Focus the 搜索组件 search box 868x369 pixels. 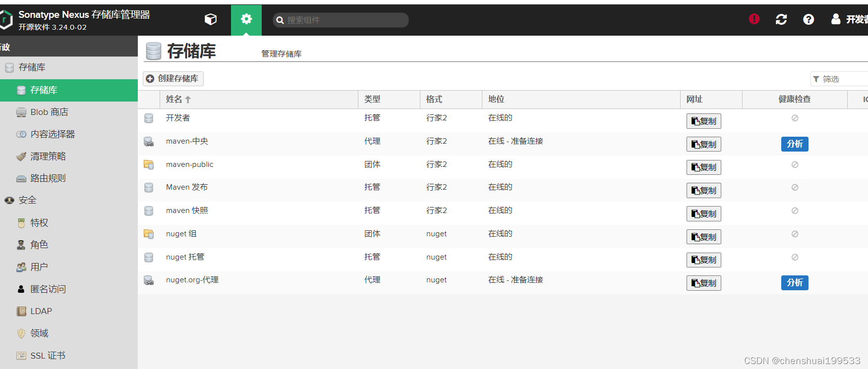[341, 20]
